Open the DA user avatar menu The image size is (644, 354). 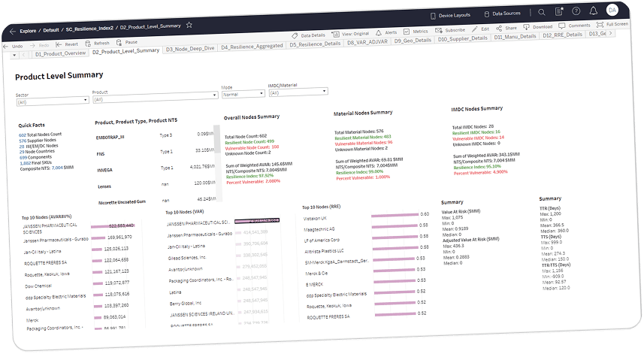(612, 10)
